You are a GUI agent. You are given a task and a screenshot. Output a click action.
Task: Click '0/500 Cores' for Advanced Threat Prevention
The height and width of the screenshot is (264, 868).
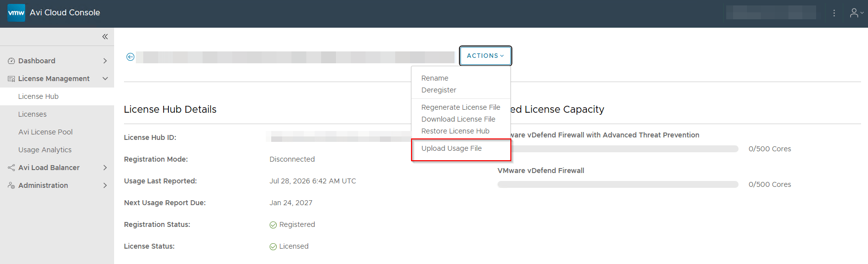(770, 149)
